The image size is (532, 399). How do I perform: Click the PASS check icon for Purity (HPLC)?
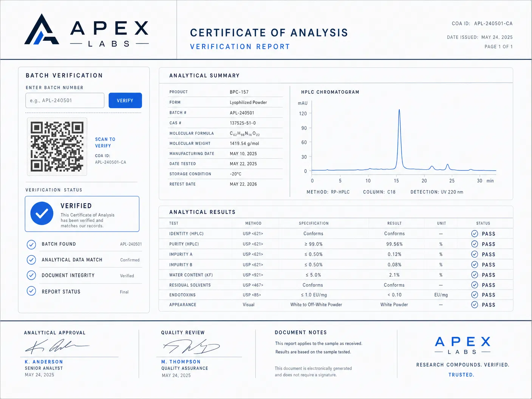(475, 244)
